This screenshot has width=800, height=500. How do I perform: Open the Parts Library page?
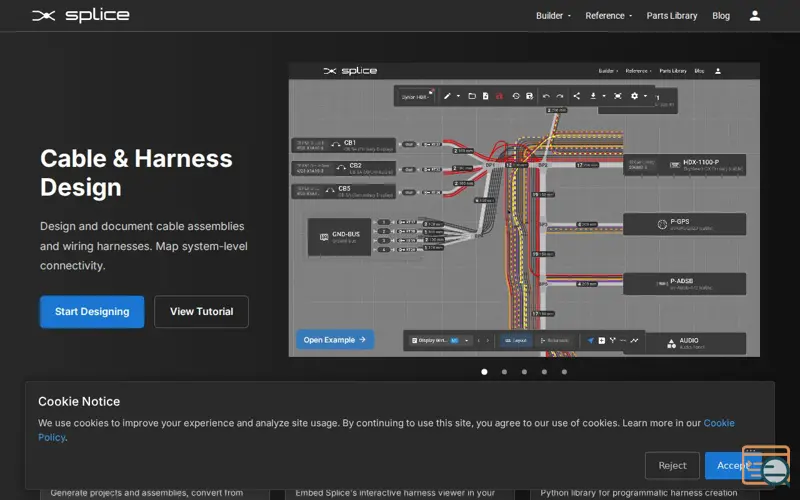pos(671,16)
